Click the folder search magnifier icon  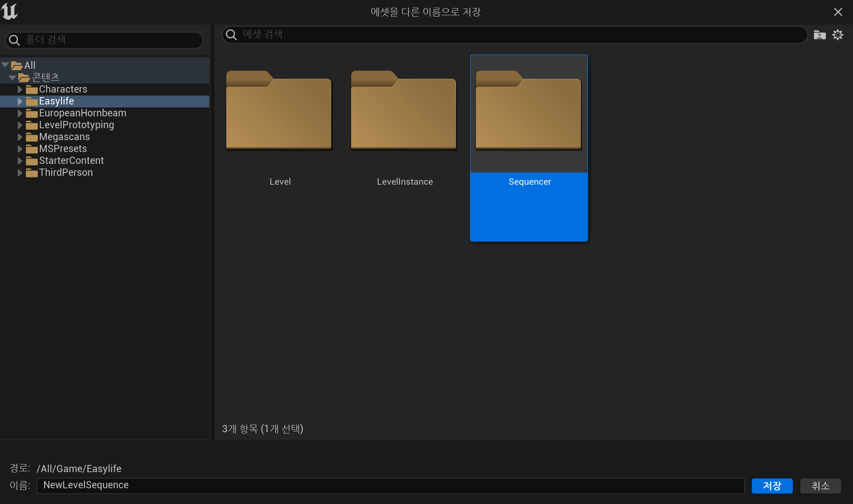14,40
